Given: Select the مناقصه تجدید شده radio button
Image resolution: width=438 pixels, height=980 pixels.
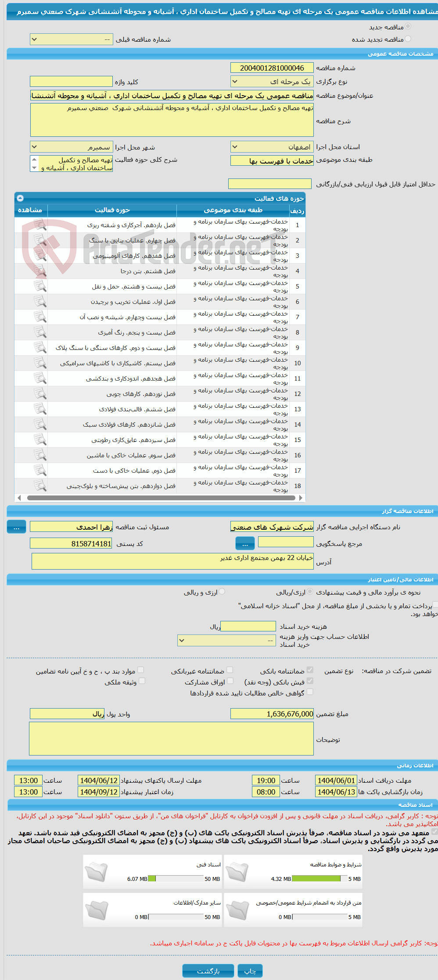Looking at the screenshot, I should click(x=408, y=39).
